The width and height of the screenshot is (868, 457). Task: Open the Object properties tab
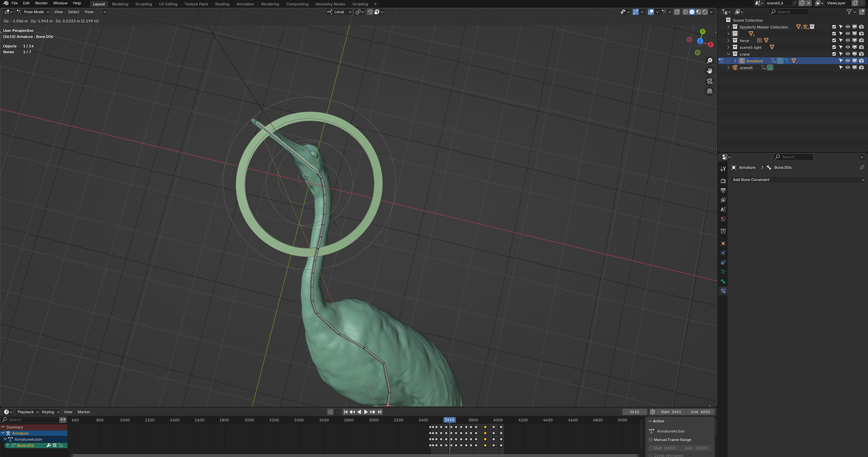(x=723, y=244)
